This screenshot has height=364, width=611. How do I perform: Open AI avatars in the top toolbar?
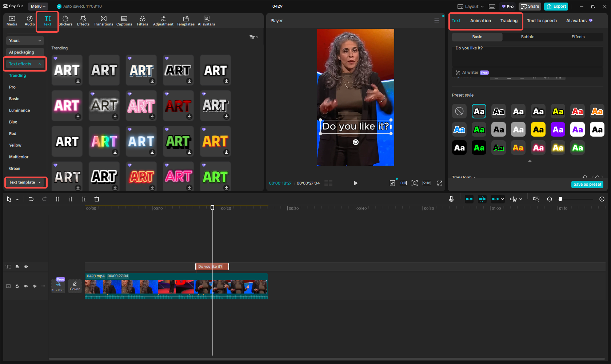point(207,21)
